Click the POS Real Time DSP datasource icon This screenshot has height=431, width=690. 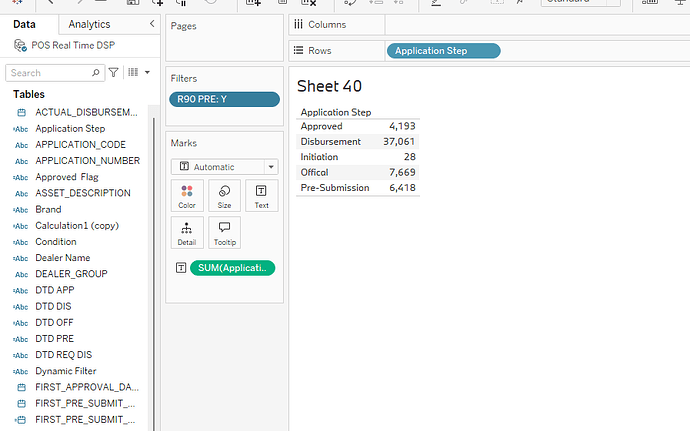(x=20, y=45)
